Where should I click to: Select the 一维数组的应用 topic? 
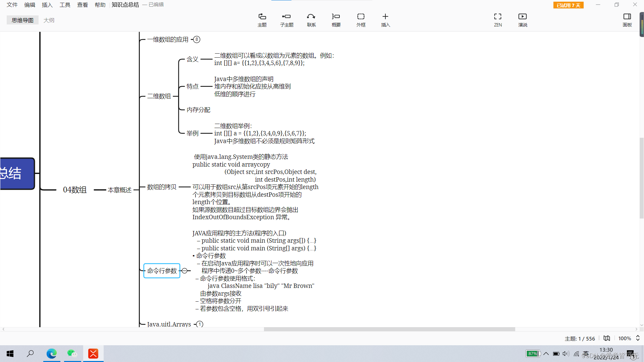click(x=168, y=40)
